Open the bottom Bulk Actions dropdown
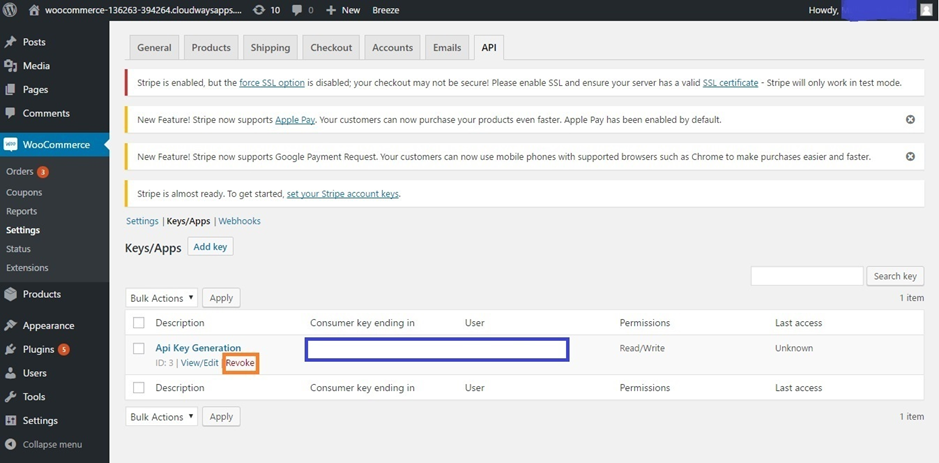939x463 pixels. click(162, 416)
